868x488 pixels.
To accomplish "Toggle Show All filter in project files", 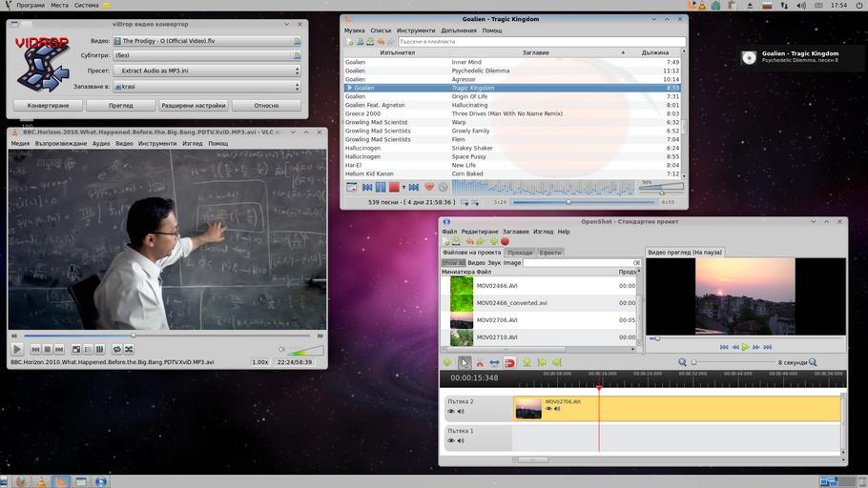I will point(453,263).
